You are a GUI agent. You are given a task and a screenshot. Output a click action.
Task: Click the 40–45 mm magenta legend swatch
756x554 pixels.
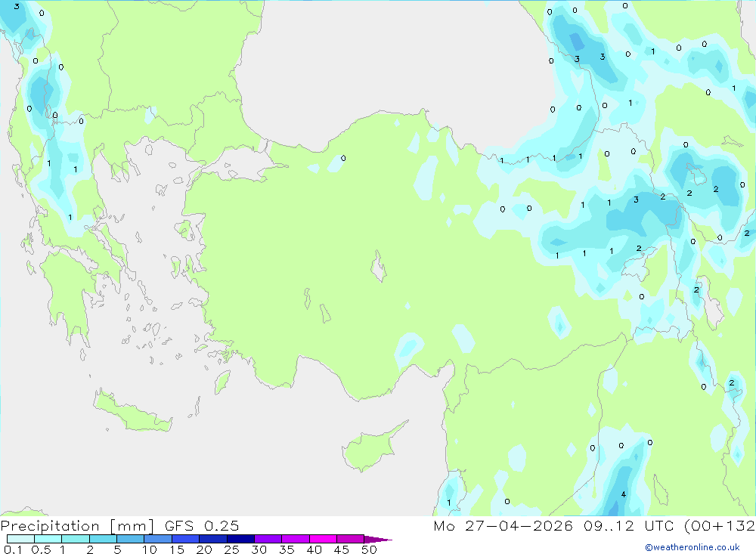(323, 539)
